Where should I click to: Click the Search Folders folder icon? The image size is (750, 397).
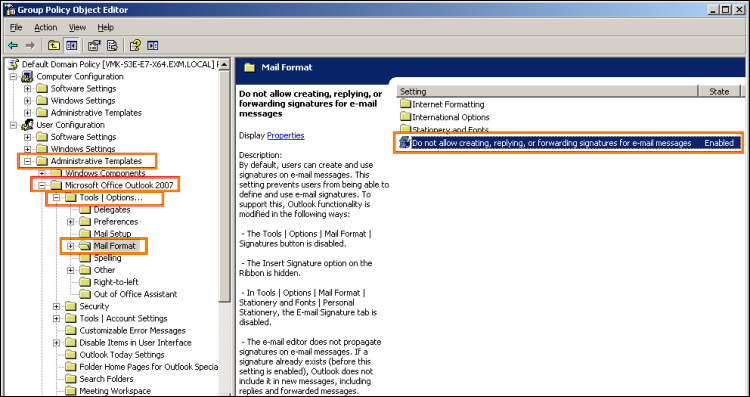71,379
